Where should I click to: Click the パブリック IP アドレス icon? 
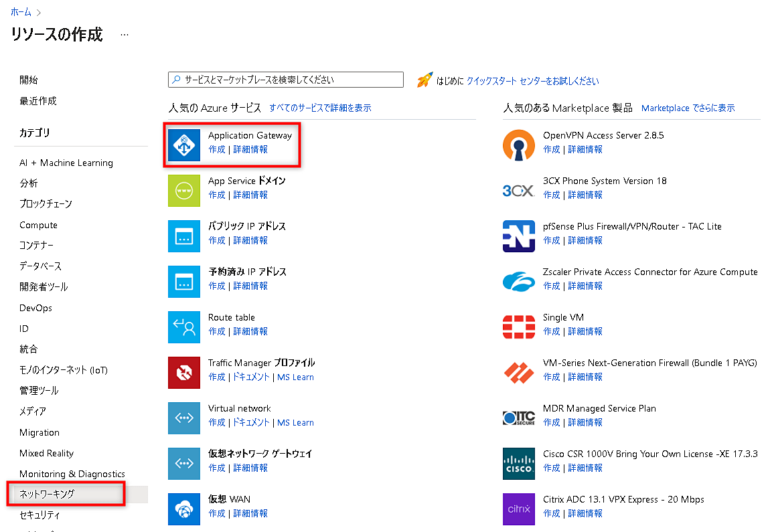pyautogui.click(x=184, y=236)
